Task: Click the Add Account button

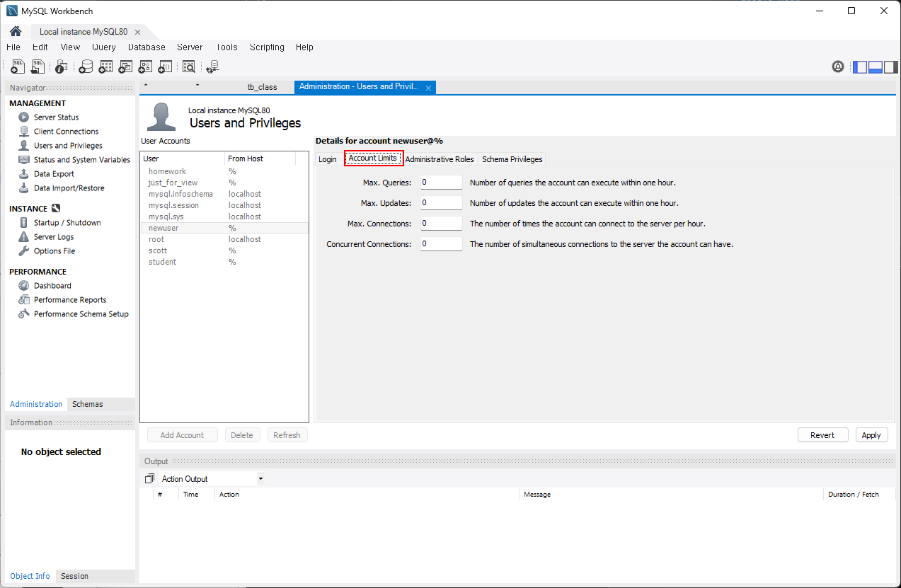Action: (x=182, y=435)
